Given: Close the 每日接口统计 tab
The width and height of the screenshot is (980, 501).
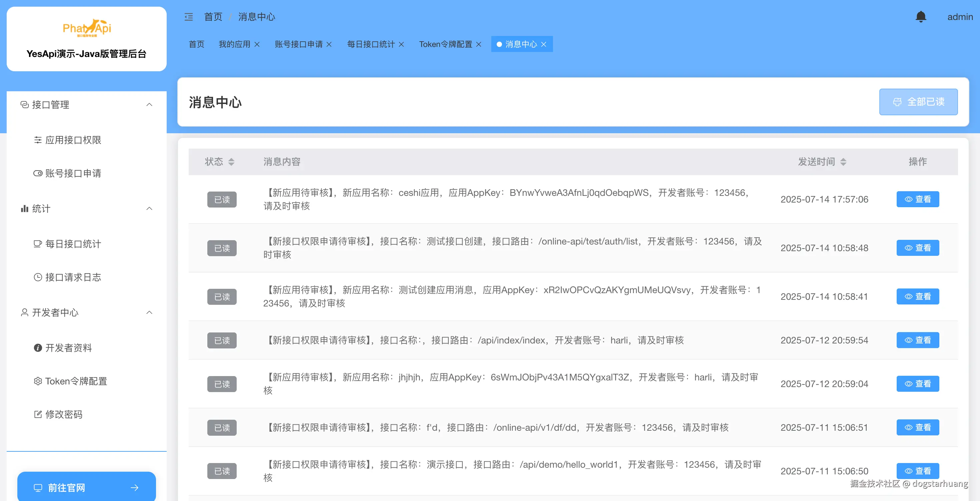Looking at the screenshot, I should click(x=401, y=45).
